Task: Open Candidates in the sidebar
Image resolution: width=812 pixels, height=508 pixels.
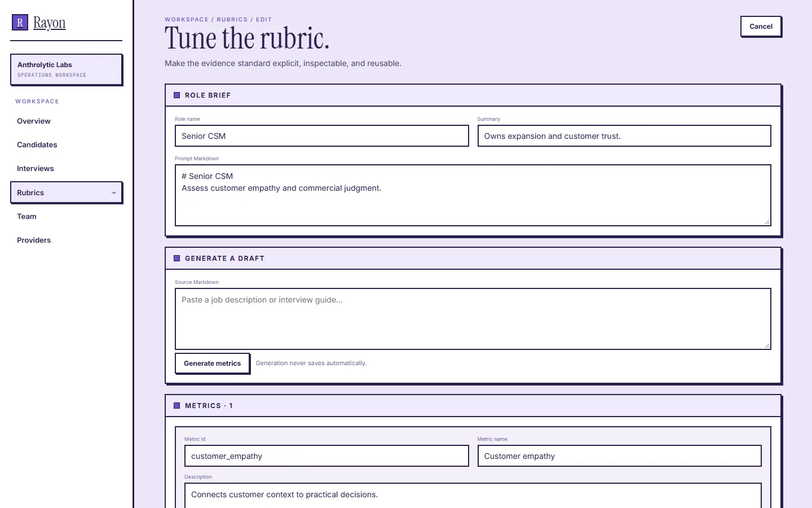Action: coord(66,145)
